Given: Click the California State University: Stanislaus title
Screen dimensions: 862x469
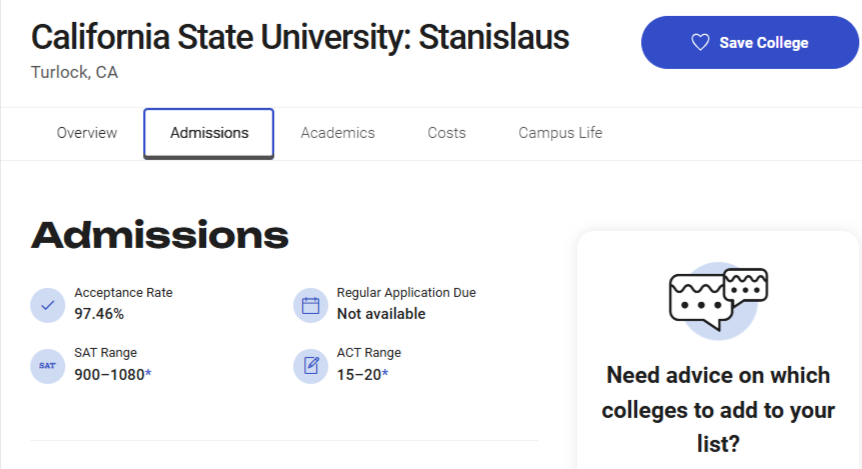Looking at the screenshot, I should 300,37.
